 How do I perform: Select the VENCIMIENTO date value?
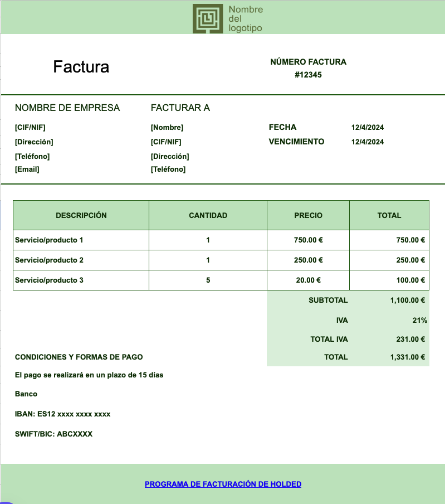coord(367,142)
